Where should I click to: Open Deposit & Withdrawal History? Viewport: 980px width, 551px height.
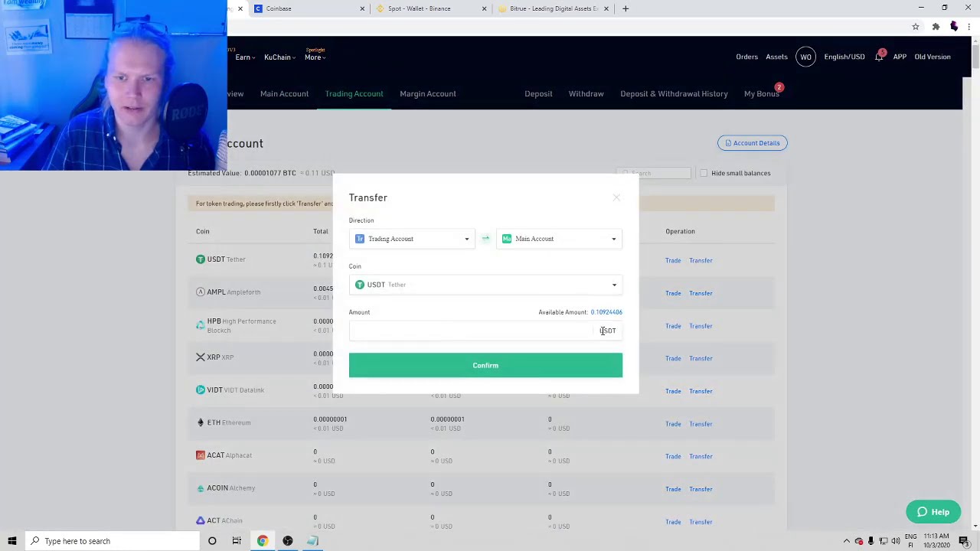[x=674, y=93]
